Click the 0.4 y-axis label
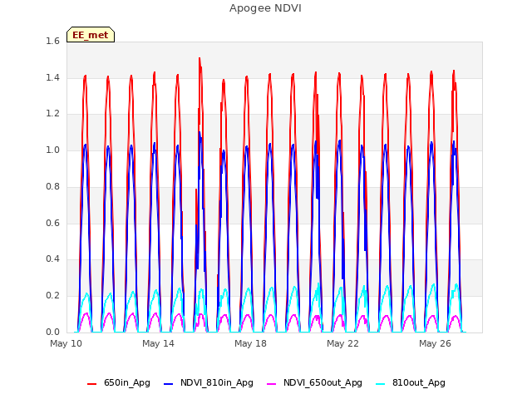 tap(52, 259)
